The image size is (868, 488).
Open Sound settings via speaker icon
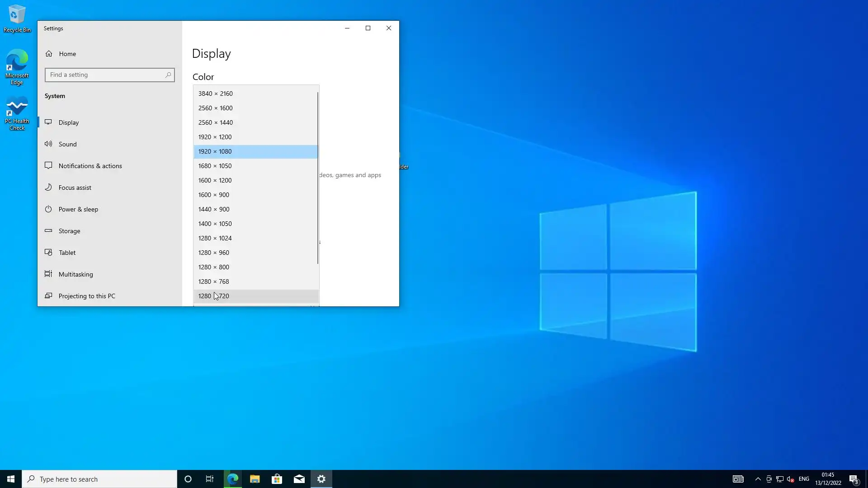tap(48, 144)
